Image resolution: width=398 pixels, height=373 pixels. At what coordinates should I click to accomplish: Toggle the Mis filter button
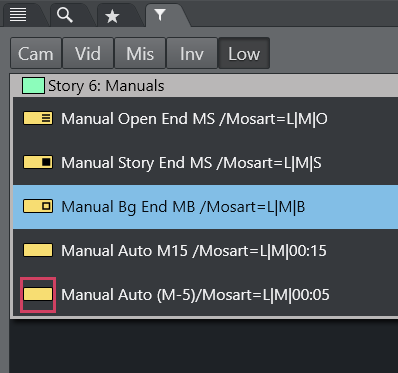pos(140,53)
